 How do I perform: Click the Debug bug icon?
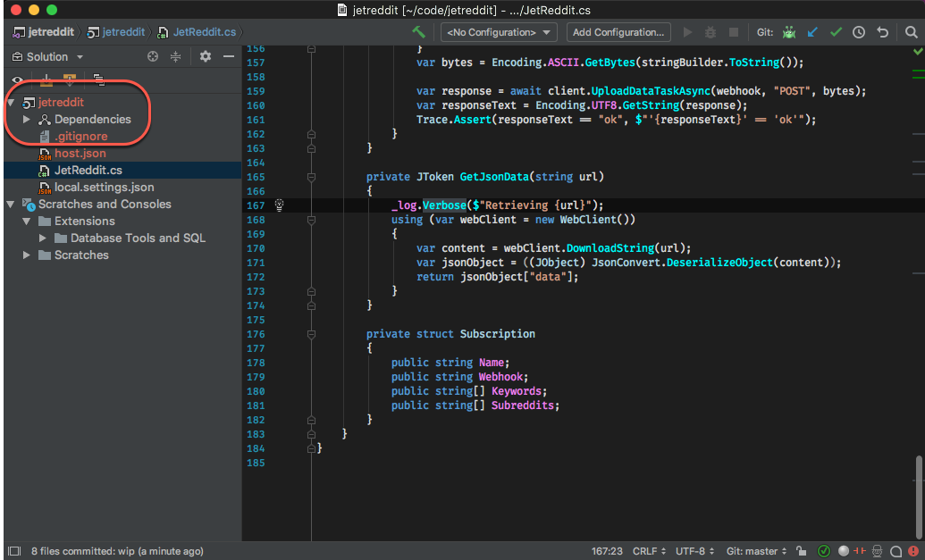pos(711,32)
